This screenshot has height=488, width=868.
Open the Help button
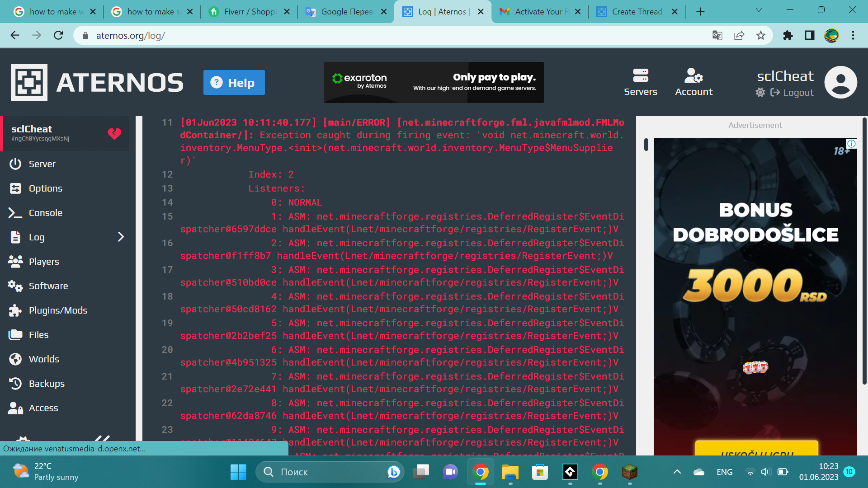point(234,83)
